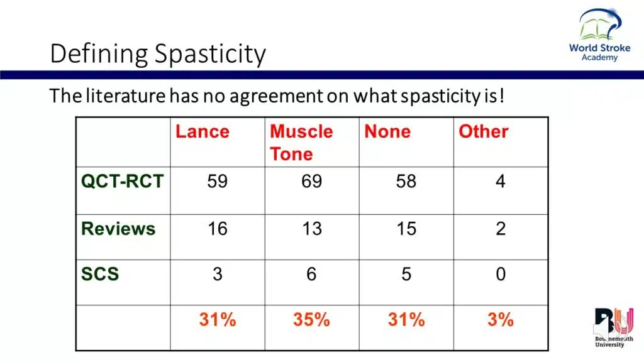Click the Other column header

[x=483, y=132]
